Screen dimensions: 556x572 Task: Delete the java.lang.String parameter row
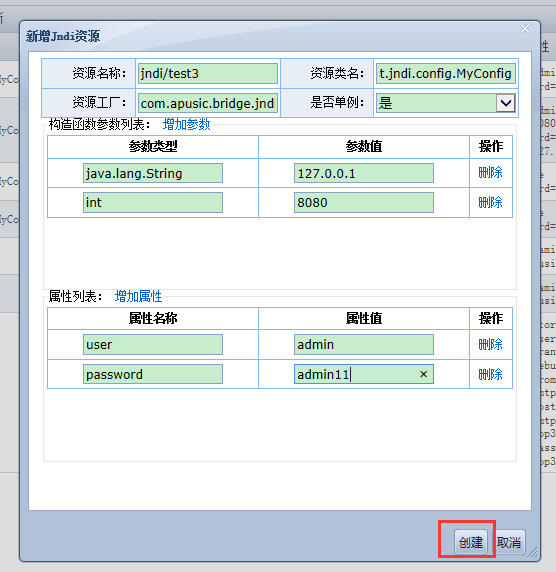tap(490, 172)
